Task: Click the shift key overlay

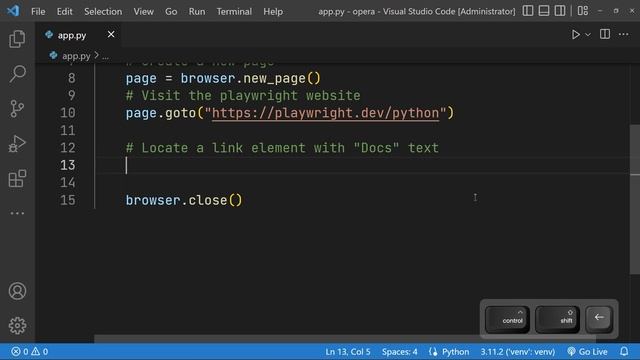Action: [558, 319]
